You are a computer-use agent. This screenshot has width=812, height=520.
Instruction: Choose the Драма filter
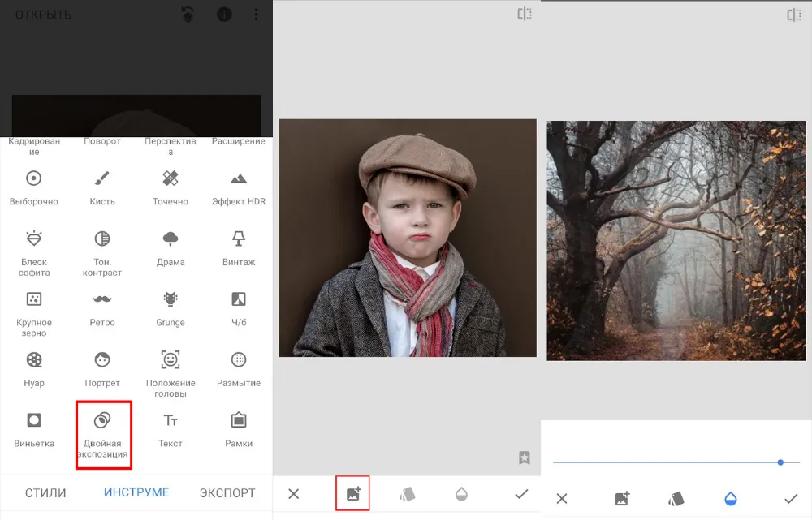171,247
